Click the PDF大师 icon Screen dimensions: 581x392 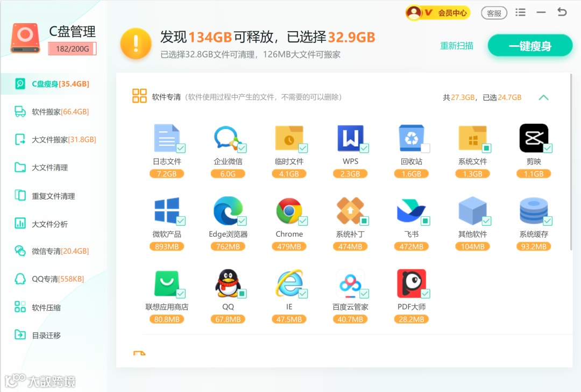tap(412, 283)
